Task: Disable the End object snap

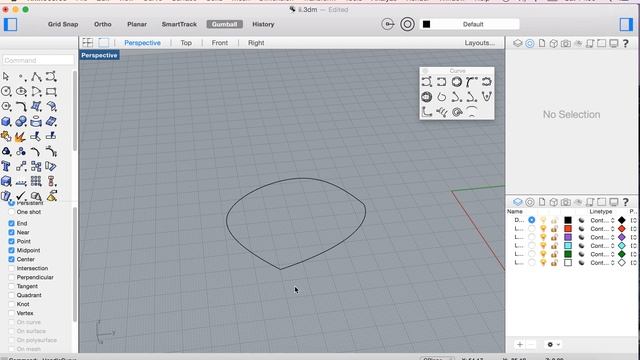Action: pyautogui.click(x=11, y=223)
